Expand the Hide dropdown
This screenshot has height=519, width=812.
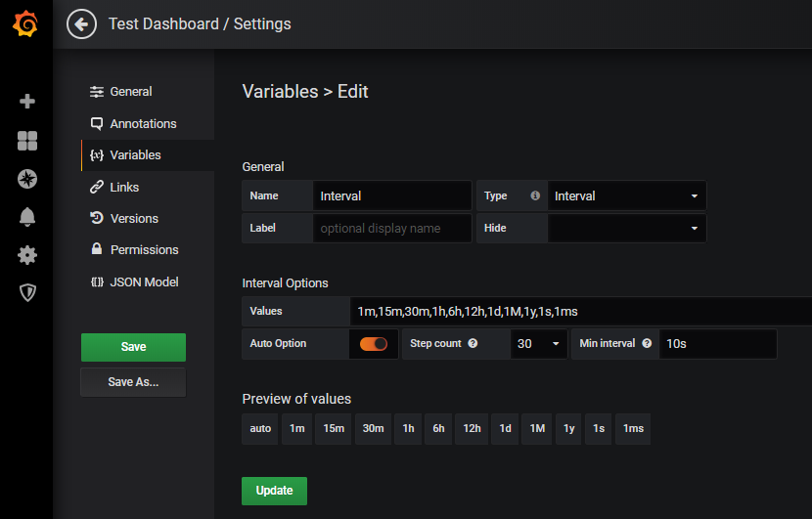pos(626,228)
